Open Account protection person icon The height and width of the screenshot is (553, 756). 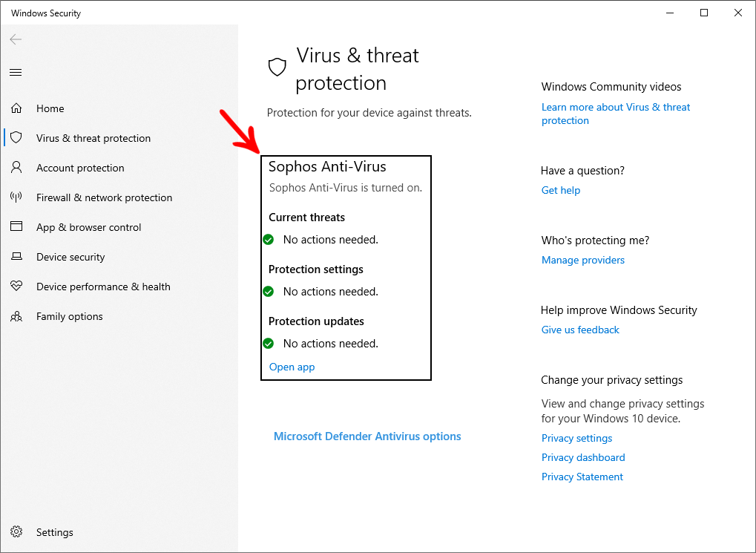pyautogui.click(x=16, y=168)
